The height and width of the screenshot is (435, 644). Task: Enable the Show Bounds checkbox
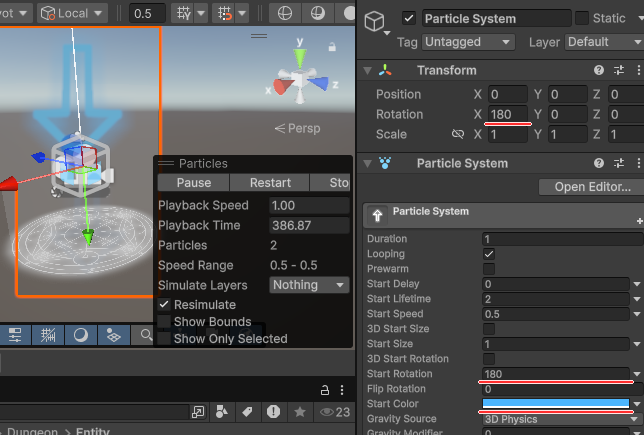click(164, 322)
